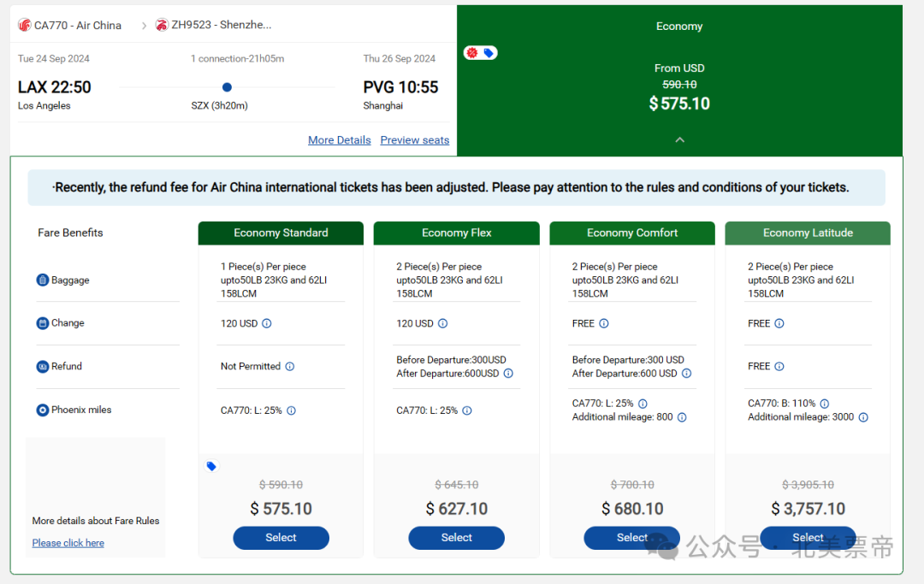Open info for Economy Standard CA770 L 25% miles
This screenshot has height=584, width=924.
(x=291, y=410)
